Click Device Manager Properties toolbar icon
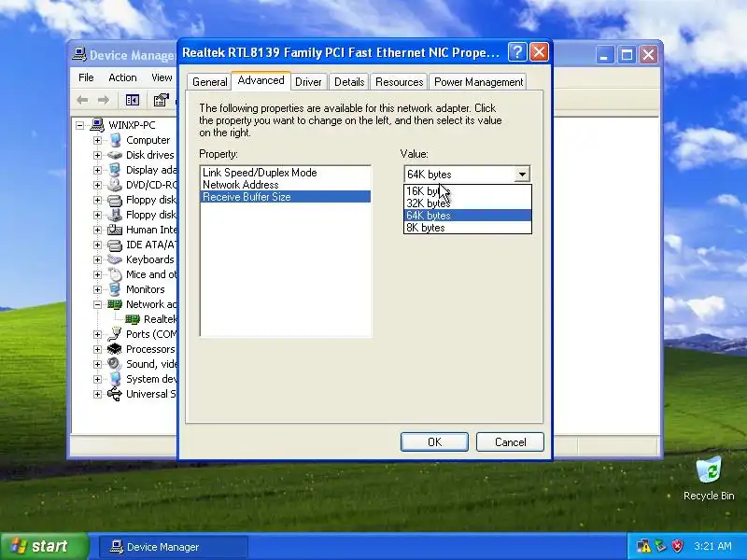Viewport: 747px width, 560px height. click(x=161, y=100)
